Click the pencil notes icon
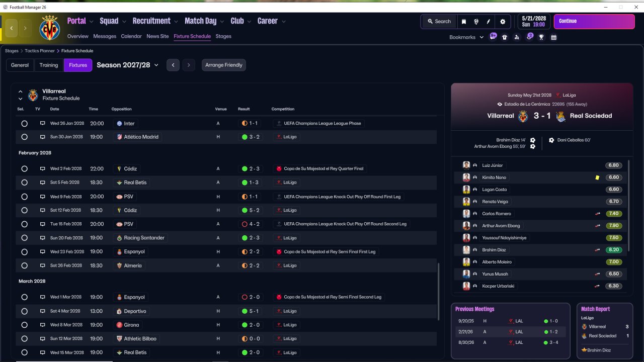Image resolution: width=644 pixels, height=362 pixels. click(x=489, y=22)
